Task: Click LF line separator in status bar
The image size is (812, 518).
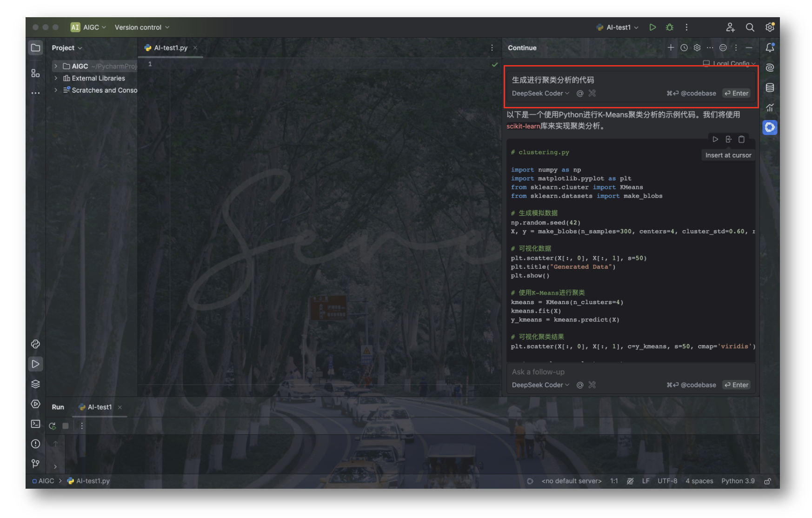Action: click(646, 481)
